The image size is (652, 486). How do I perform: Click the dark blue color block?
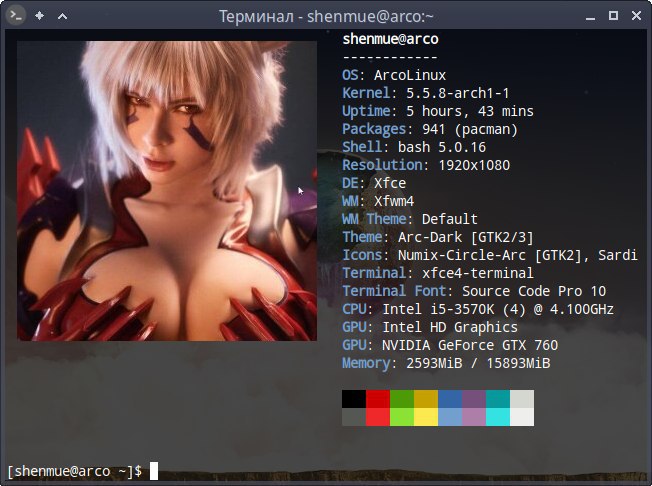pyautogui.click(x=450, y=399)
